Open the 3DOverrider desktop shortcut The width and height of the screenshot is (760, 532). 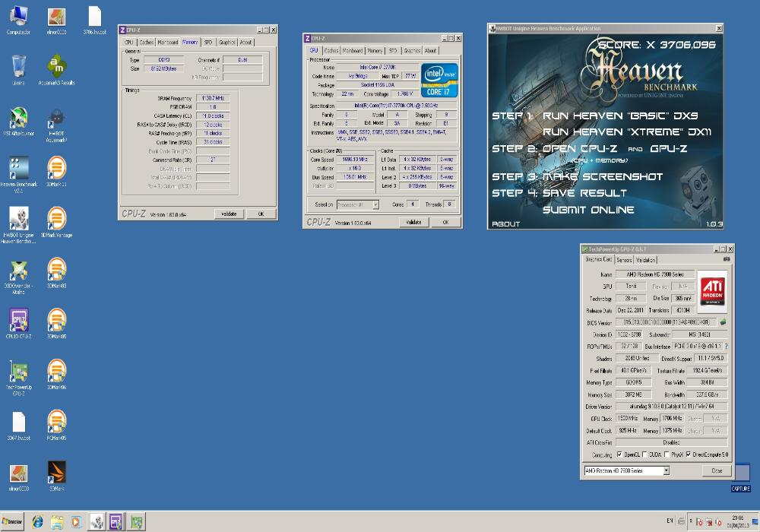pyautogui.click(x=18, y=276)
